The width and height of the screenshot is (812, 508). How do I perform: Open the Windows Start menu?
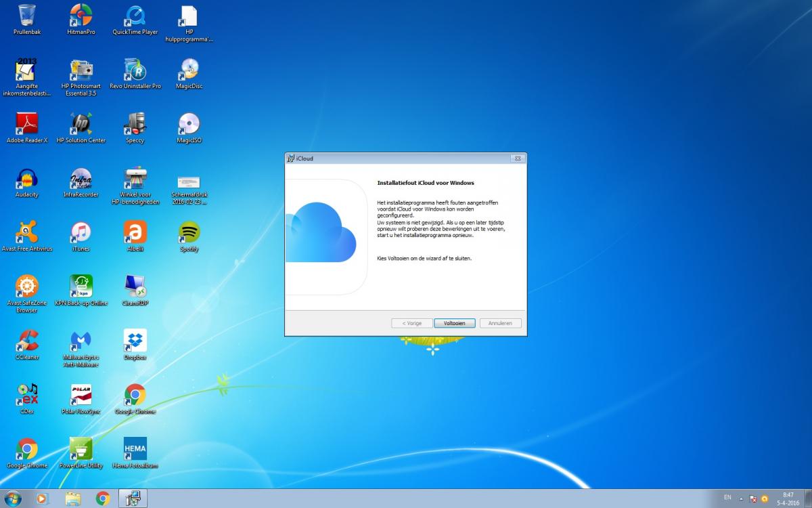pos(12,499)
